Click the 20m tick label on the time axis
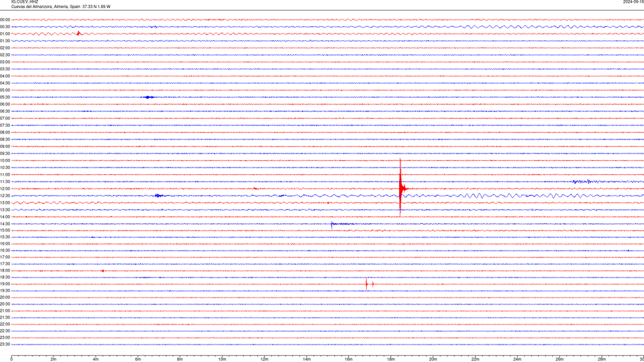The image size is (644, 362). [x=433, y=359]
